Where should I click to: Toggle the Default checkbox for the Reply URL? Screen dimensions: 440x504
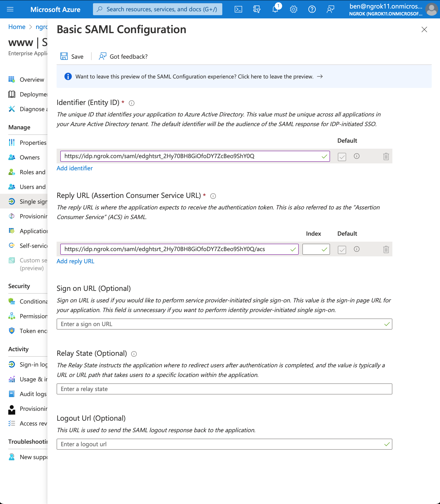pyautogui.click(x=342, y=249)
